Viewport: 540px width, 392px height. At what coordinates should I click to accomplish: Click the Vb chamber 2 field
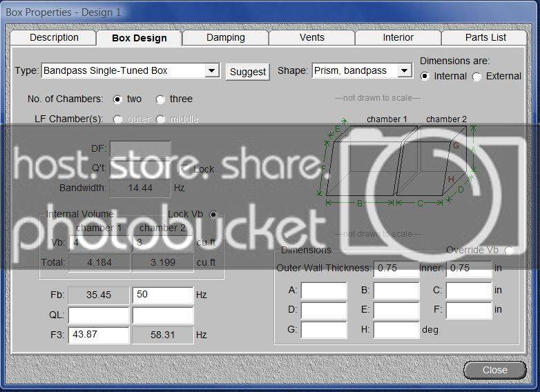click(x=163, y=243)
